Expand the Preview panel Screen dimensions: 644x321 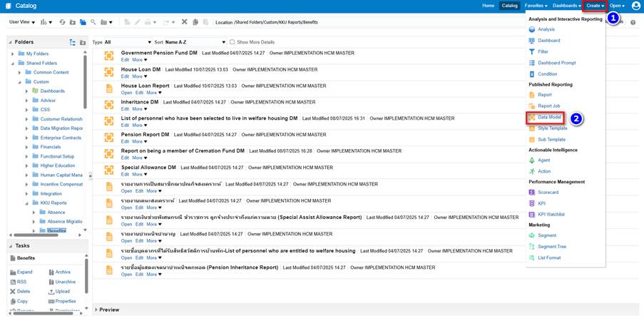coord(96,310)
